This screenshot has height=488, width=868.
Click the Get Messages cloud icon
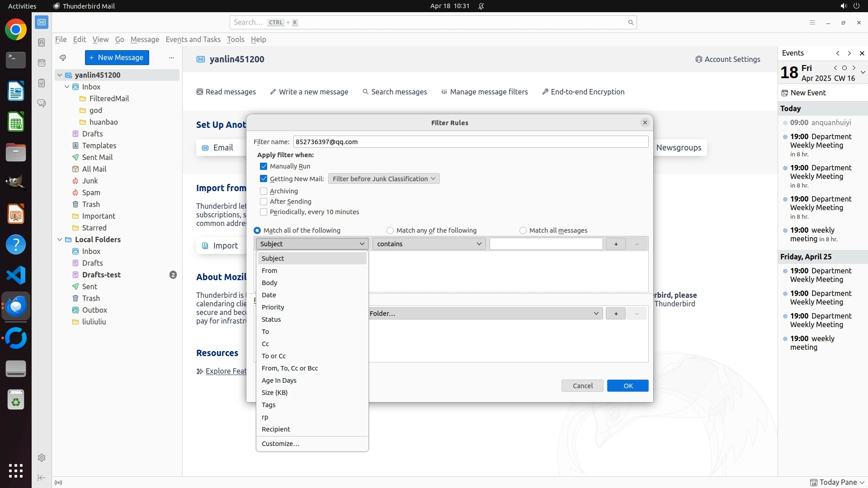pos(63,58)
